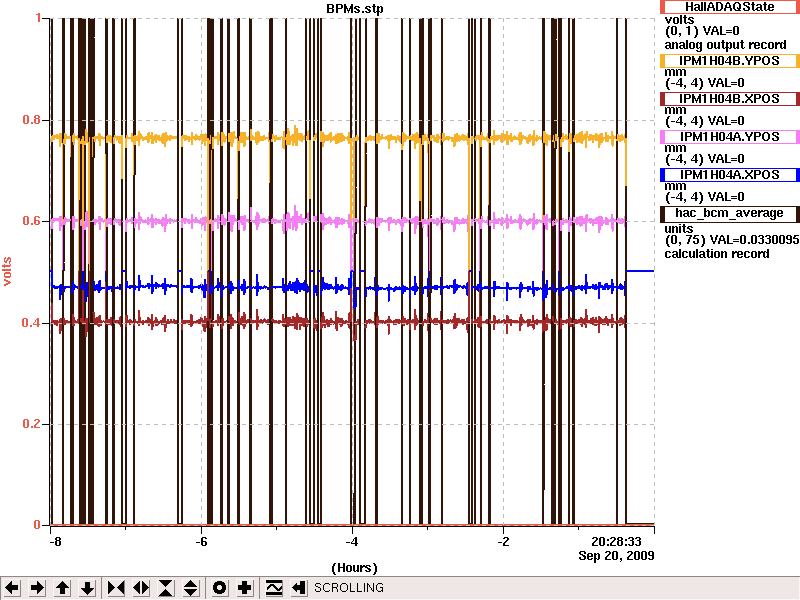Screen dimensions: 800x600
Task: Click the horizontal zoom-out diamond icon
Action: 141,588
